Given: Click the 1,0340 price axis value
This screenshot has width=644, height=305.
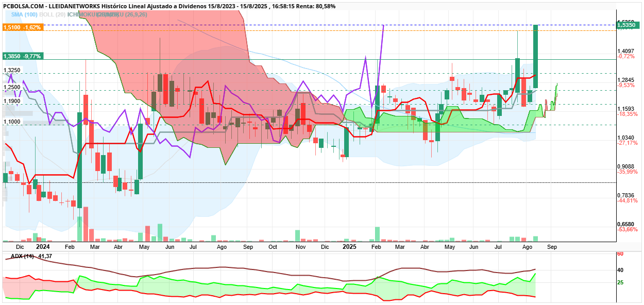Looking at the screenshot, I should click(625, 137).
